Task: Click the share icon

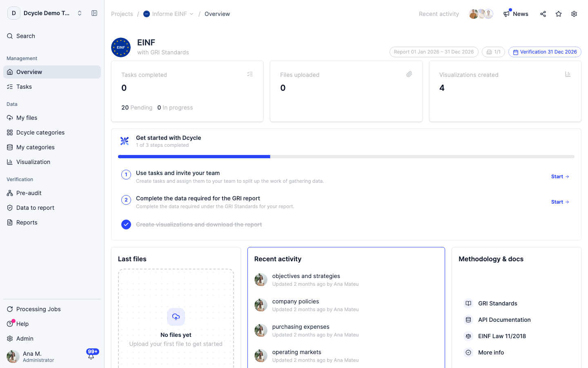Action: pos(543,14)
